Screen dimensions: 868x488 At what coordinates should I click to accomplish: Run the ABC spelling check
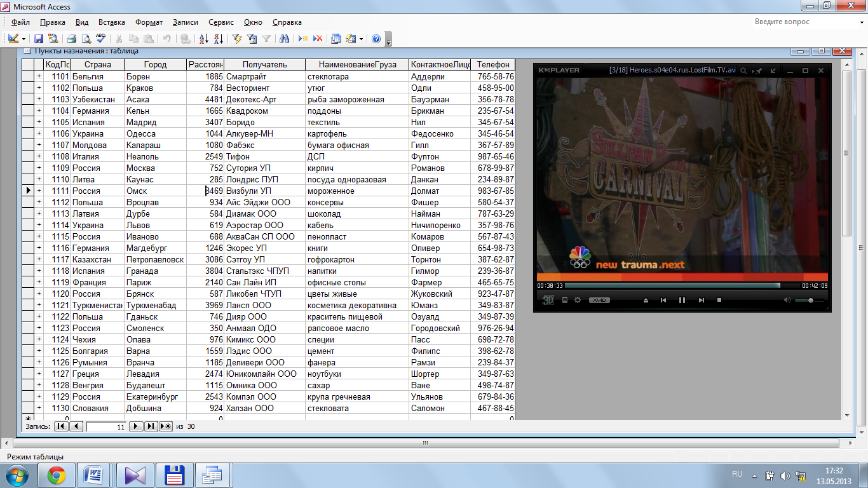pos(100,39)
